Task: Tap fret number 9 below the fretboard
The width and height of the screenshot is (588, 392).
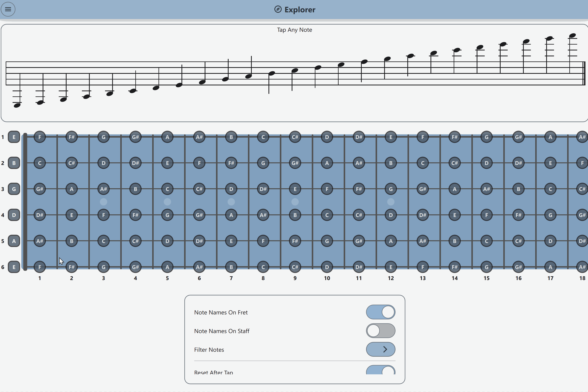Action: click(295, 278)
